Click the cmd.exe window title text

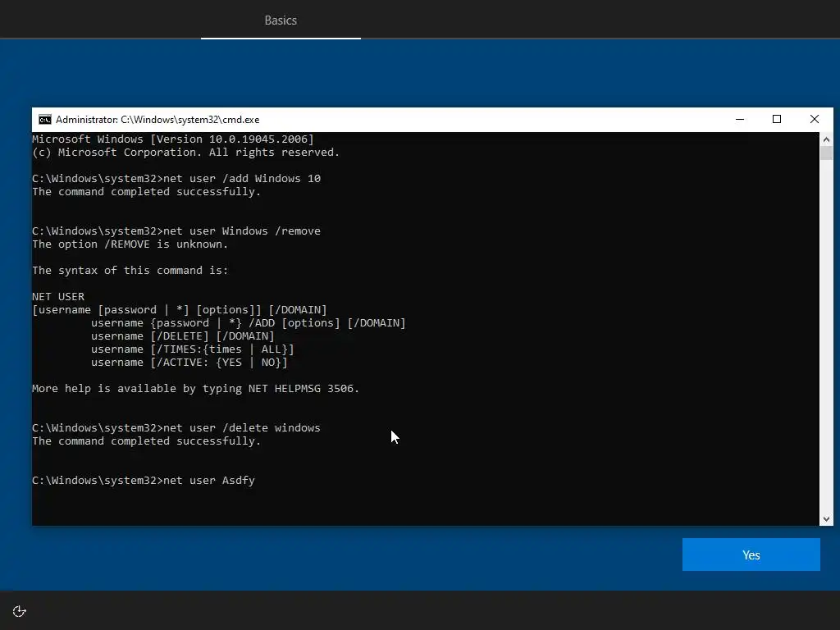[x=157, y=120]
